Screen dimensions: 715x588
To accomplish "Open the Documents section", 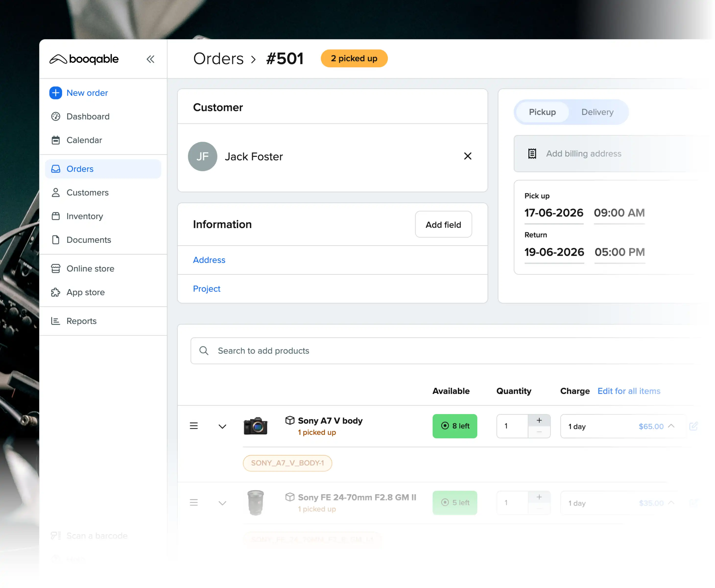I will 89,240.
